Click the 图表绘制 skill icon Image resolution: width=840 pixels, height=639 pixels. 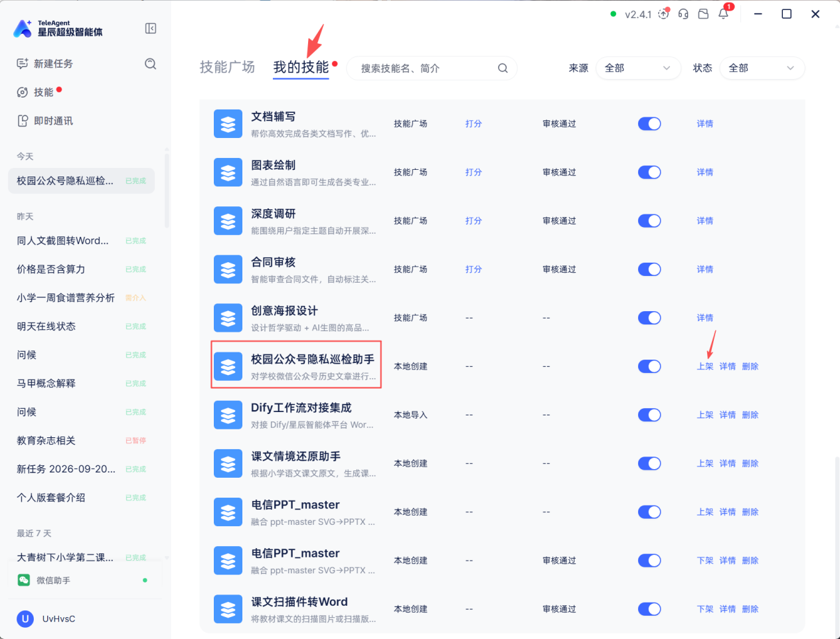tap(228, 173)
